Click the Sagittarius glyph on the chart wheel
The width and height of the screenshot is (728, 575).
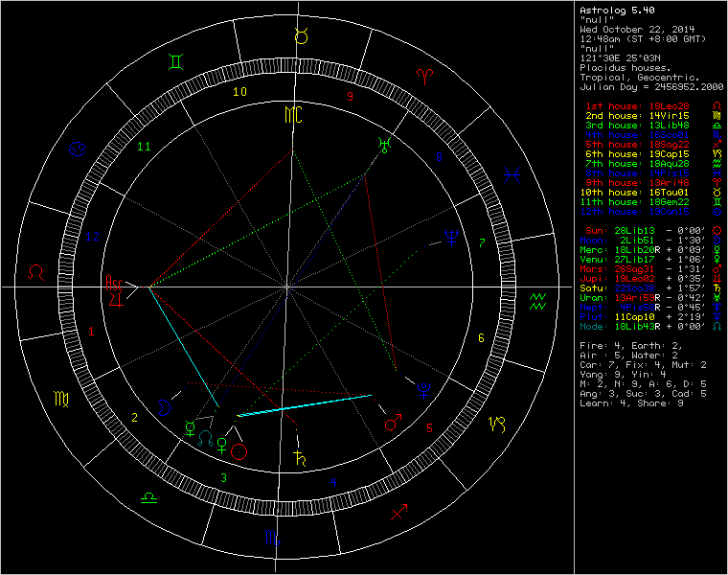pos(398,512)
